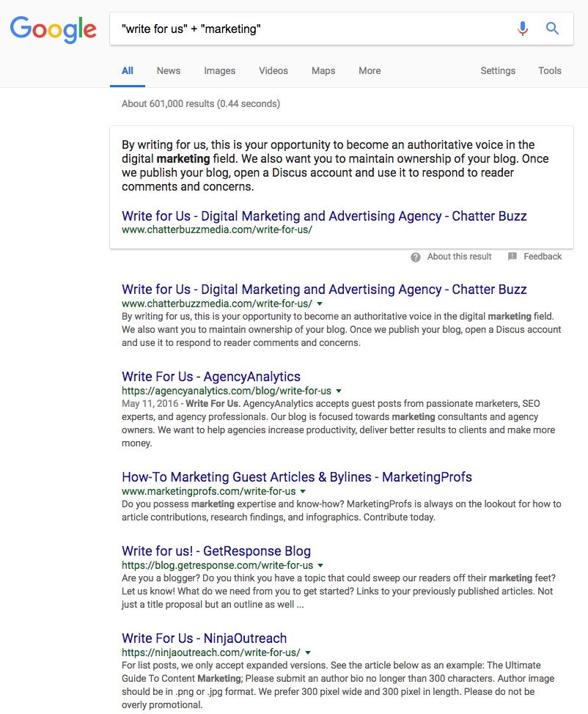Click the featured snippet chatterbuzzmedia.com URL

pyautogui.click(x=217, y=229)
